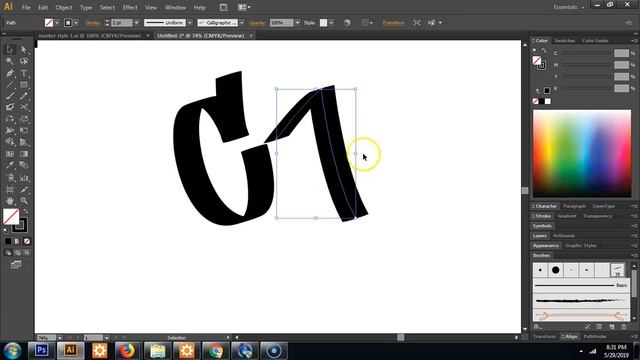Viewport: 640px width, 360px height.
Task: Click the Brush Libraries Menu icon
Action: (538, 327)
